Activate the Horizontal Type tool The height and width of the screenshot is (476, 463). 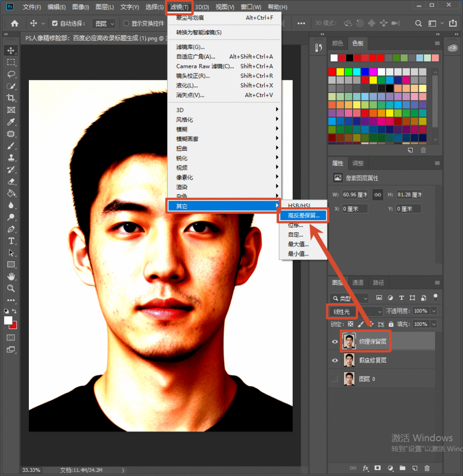11,241
